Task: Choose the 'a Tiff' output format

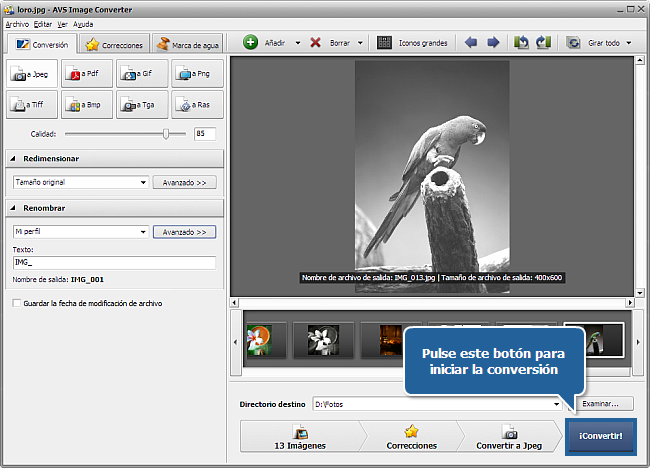Action: click(x=31, y=103)
